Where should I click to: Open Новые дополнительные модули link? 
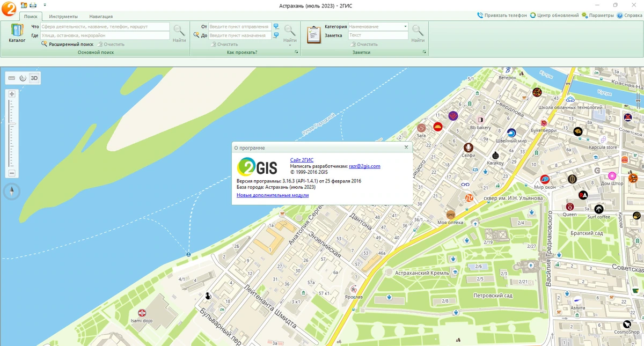273,195
